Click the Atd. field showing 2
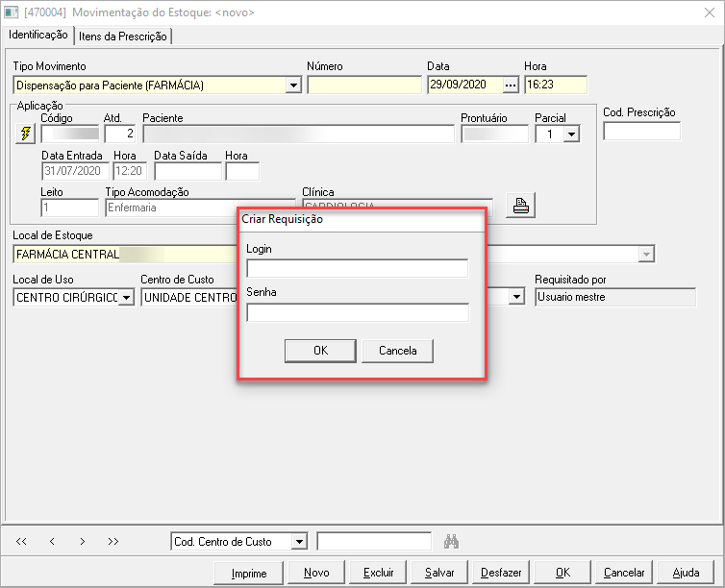725x588 pixels. [x=120, y=134]
